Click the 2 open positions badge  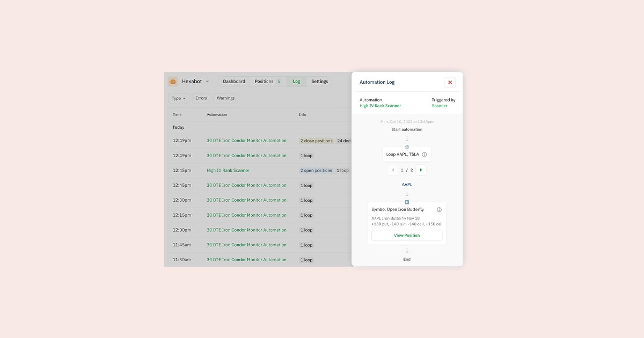(x=317, y=170)
